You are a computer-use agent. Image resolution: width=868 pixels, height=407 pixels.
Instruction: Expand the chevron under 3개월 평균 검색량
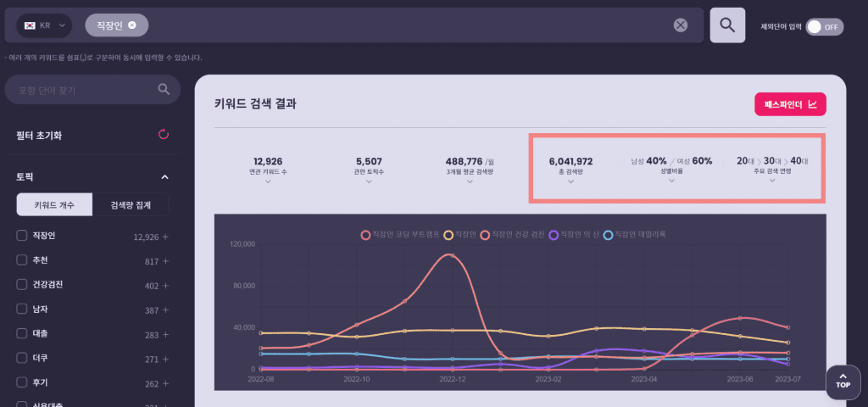(x=470, y=181)
